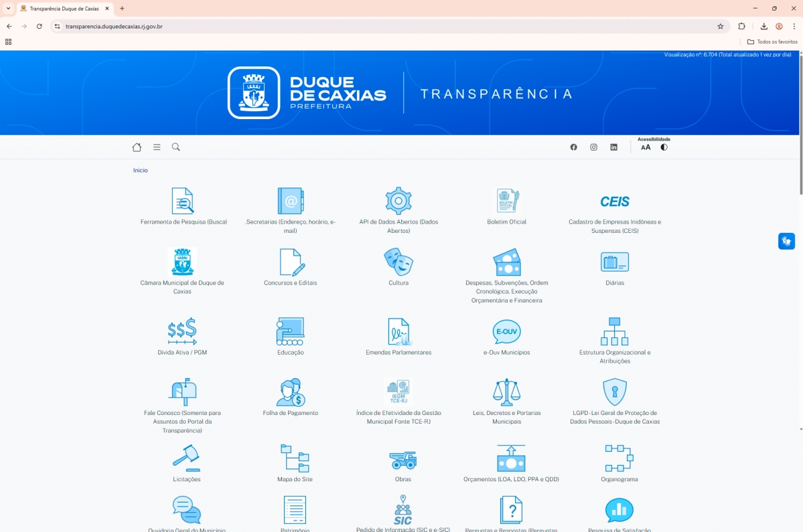Viewport: 803px width, 532px height.
Task: Expand the Todos os favoritos bookmarks folder
Action: [x=772, y=42]
